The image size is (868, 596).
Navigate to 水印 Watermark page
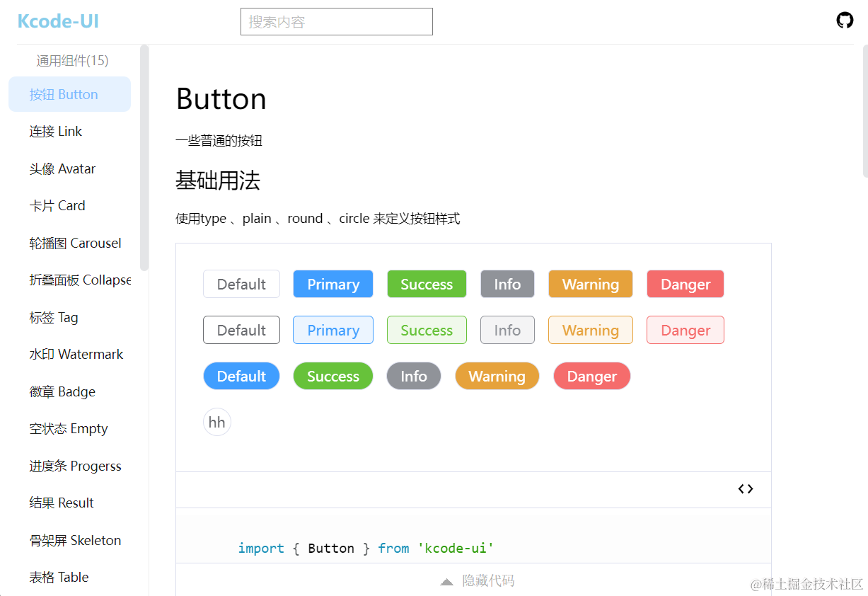coord(76,355)
